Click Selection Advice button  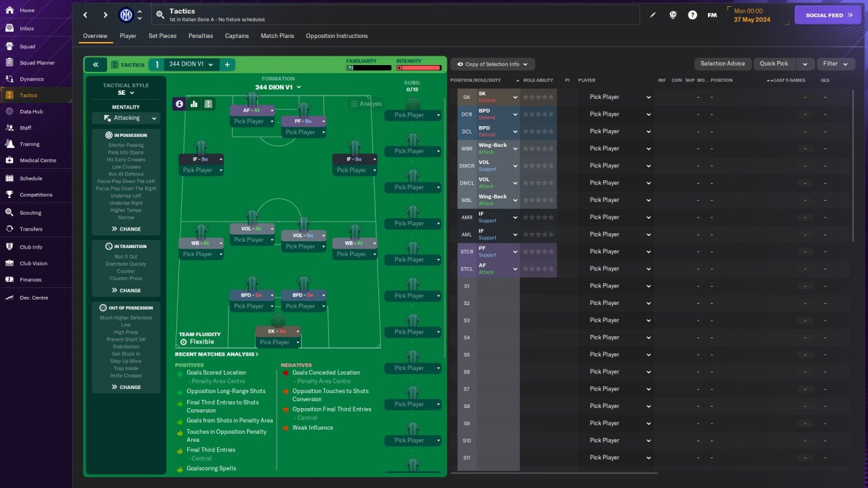[x=723, y=64]
